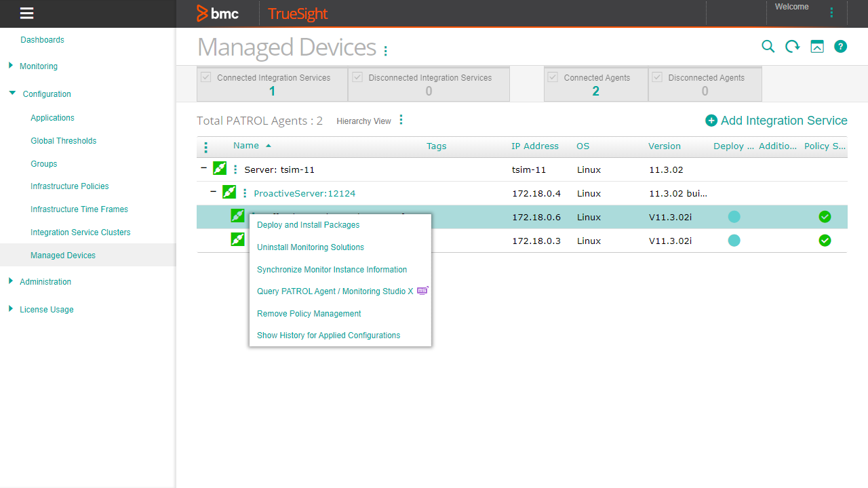Choose Uninstall Monitoring Solutions
Screen dimensions: 868x488
coord(311,247)
